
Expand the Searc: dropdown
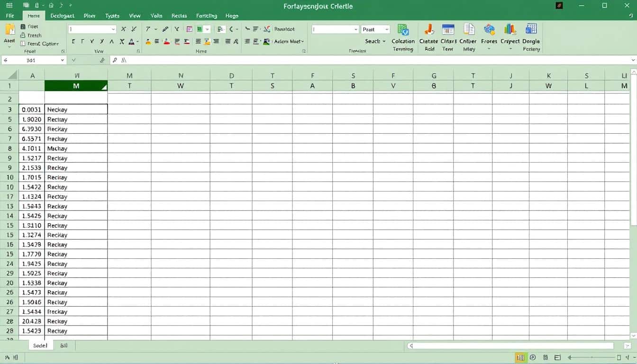pos(384,42)
